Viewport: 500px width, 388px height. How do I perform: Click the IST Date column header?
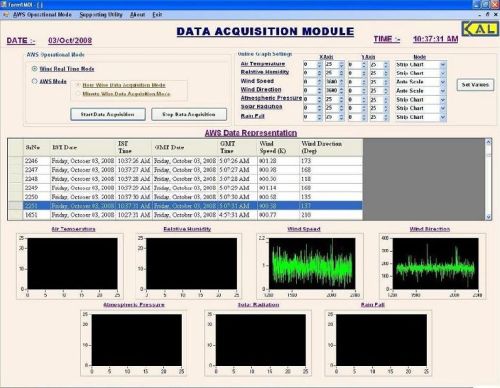(x=83, y=147)
